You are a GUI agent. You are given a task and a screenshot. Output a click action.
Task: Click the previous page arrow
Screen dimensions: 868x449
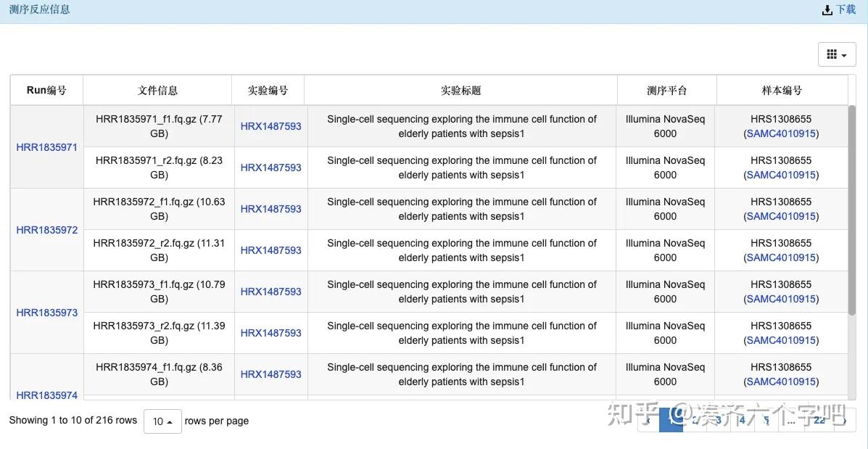tap(648, 419)
